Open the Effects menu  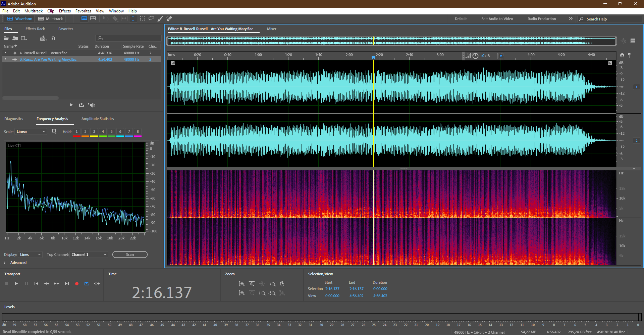65,11
